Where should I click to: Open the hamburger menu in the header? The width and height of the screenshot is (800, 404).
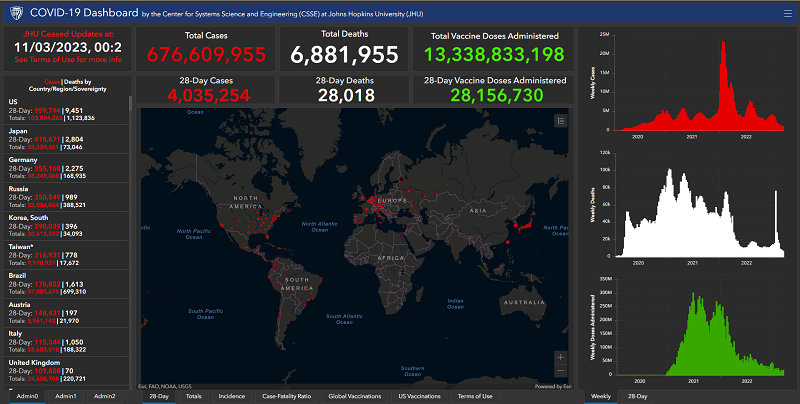(788, 14)
